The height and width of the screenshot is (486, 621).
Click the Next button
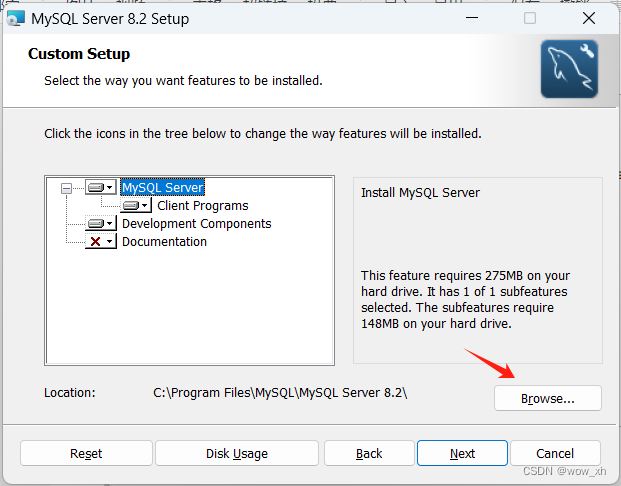pos(462,453)
